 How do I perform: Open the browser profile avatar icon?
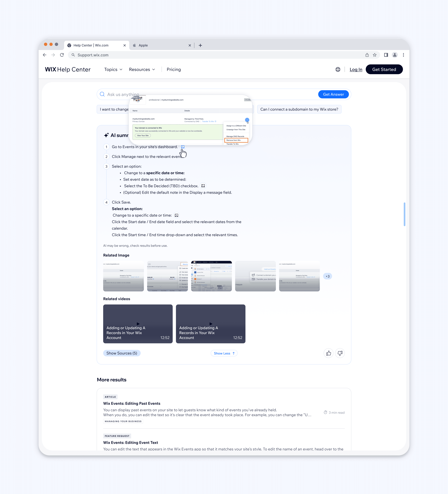click(394, 55)
